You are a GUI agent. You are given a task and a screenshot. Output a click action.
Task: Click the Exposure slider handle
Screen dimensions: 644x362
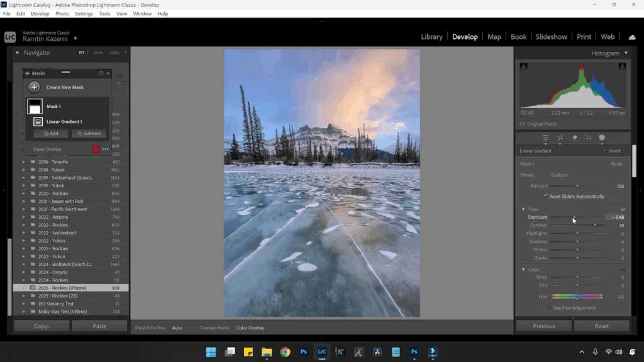574,217
